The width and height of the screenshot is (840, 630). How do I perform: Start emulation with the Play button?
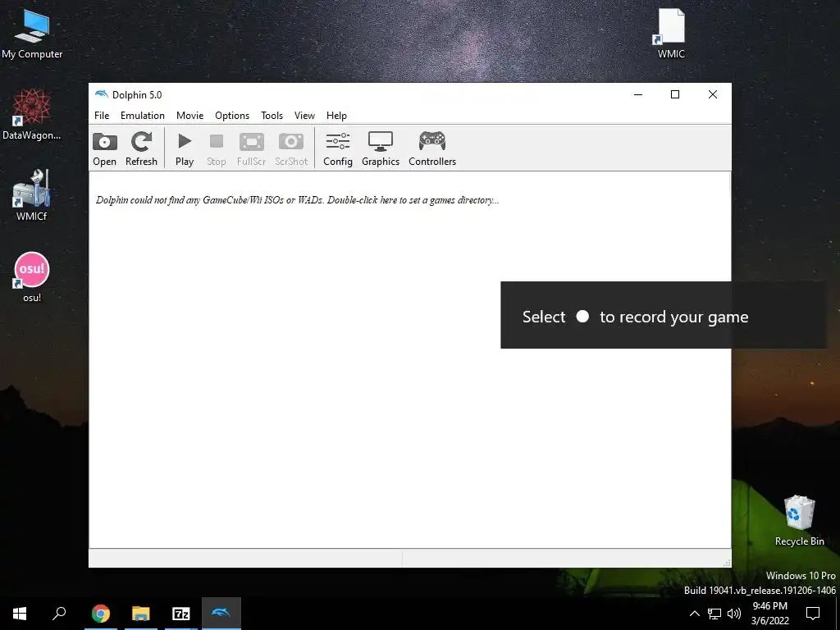click(185, 149)
